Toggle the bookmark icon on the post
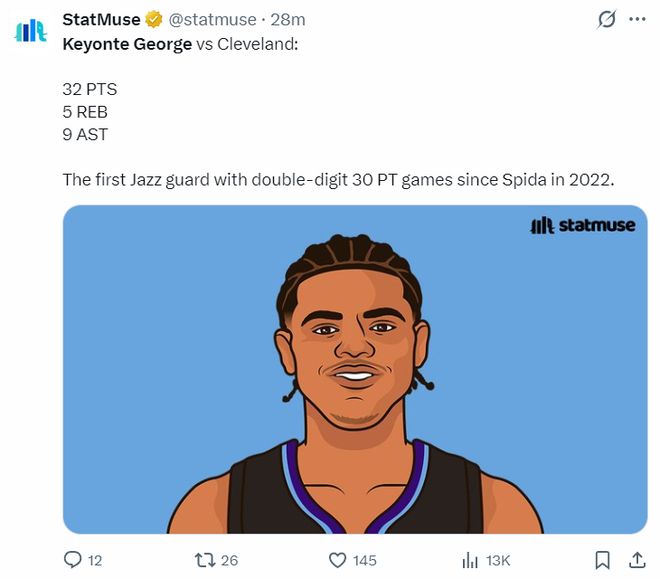Viewport: 660px width, 579px height. coord(603,560)
